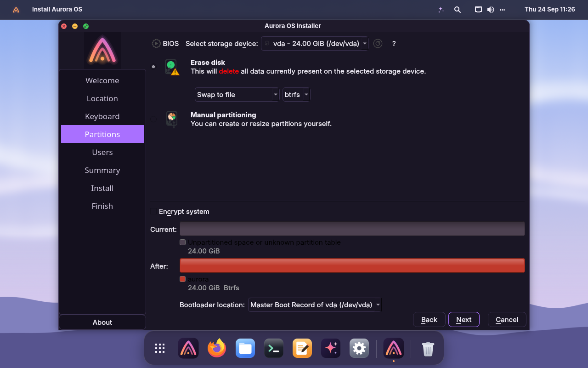Click the volume speaker icon in top bar
The width and height of the screenshot is (588, 368).
(x=491, y=10)
